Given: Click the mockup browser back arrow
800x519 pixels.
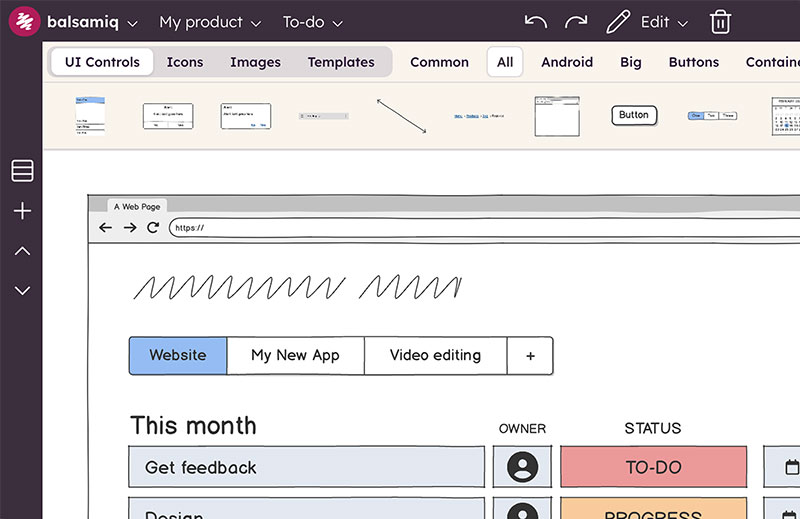Looking at the screenshot, I should pos(105,228).
